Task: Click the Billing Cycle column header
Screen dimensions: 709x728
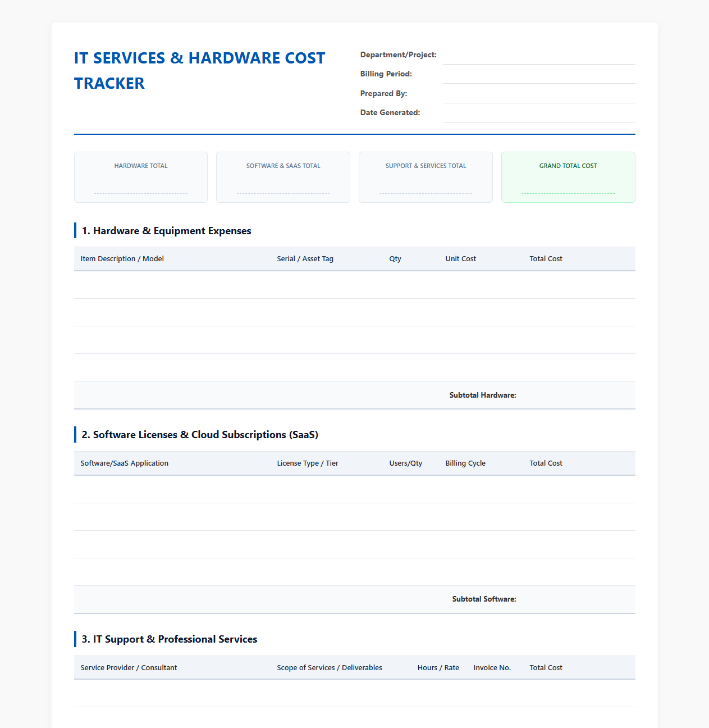Action: [x=465, y=463]
